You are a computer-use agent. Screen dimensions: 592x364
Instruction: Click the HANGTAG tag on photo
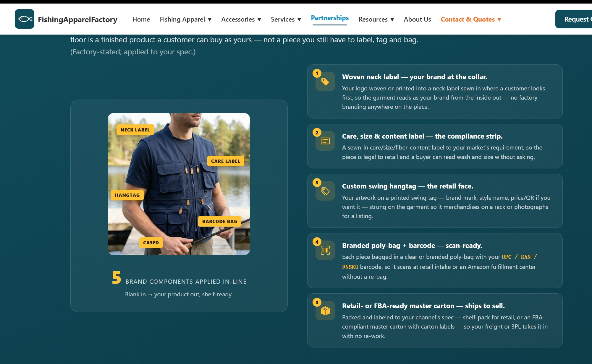(x=127, y=195)
